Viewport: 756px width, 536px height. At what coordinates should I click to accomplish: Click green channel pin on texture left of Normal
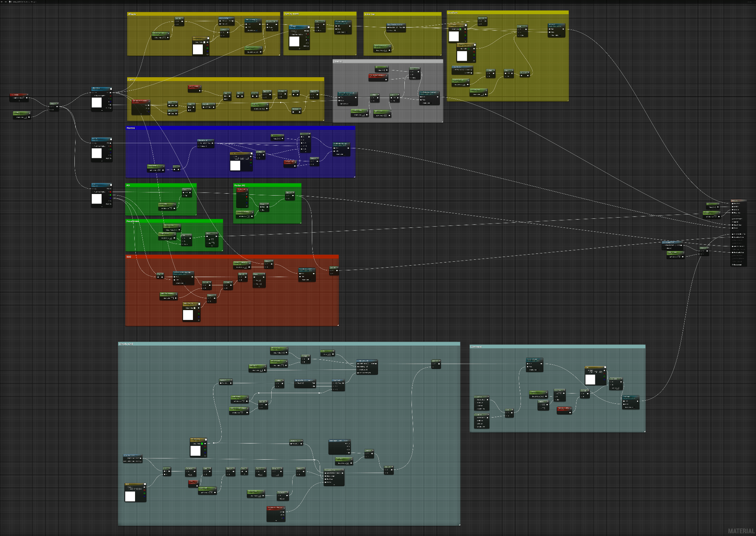click(x=110, y=149)
